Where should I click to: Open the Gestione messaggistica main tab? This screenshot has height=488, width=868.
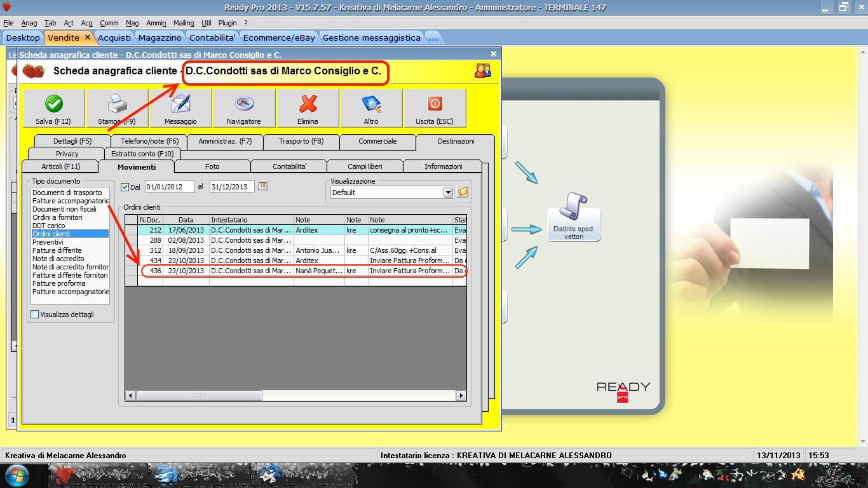(x=372, y=37)
